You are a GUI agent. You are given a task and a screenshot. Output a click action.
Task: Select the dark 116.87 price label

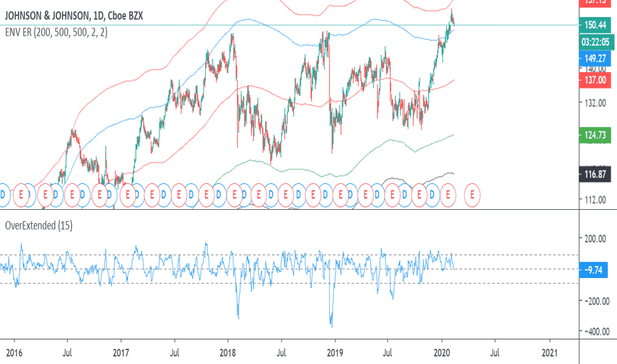tap(595, 174)
